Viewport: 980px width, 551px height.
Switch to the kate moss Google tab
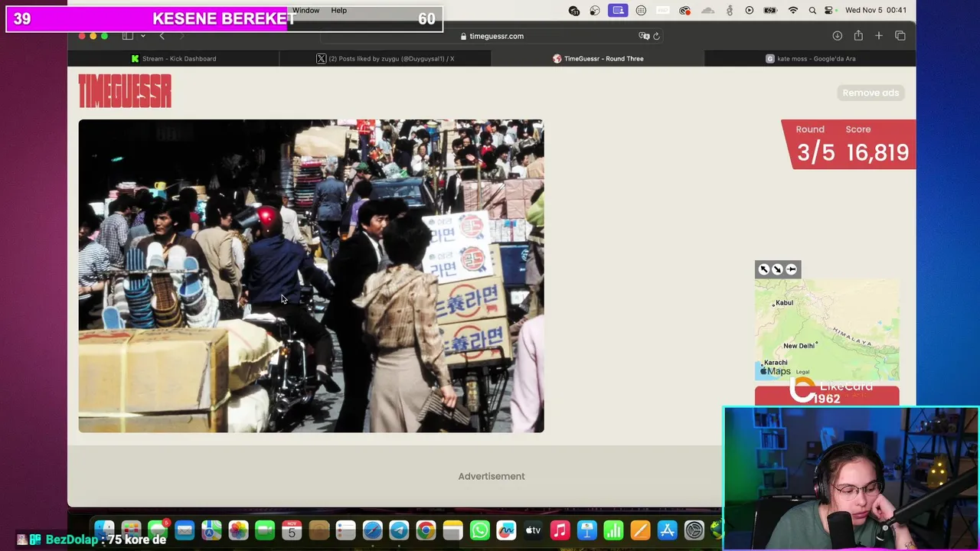(x=810, y=58)
